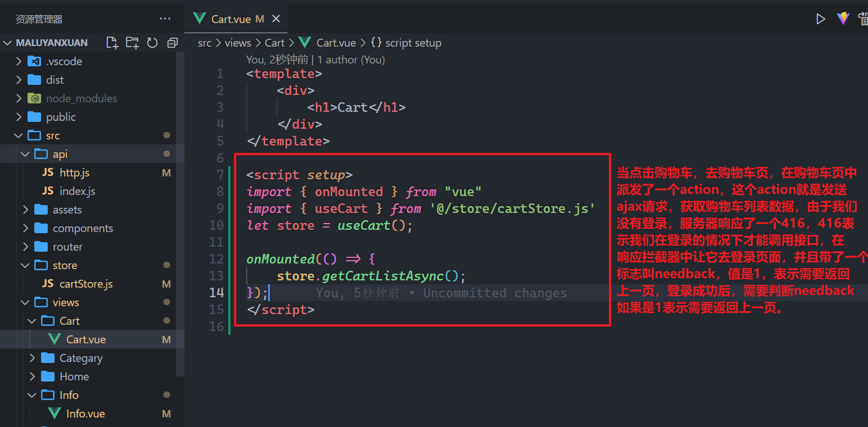The height and width of the screenshot is (427, 868).
Task: Collapse all folders in explorer
Action: click(x=173, y=43)
